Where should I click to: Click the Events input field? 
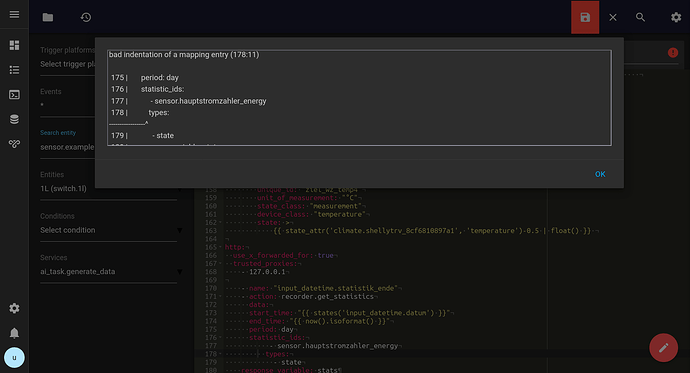click(67, 105)
